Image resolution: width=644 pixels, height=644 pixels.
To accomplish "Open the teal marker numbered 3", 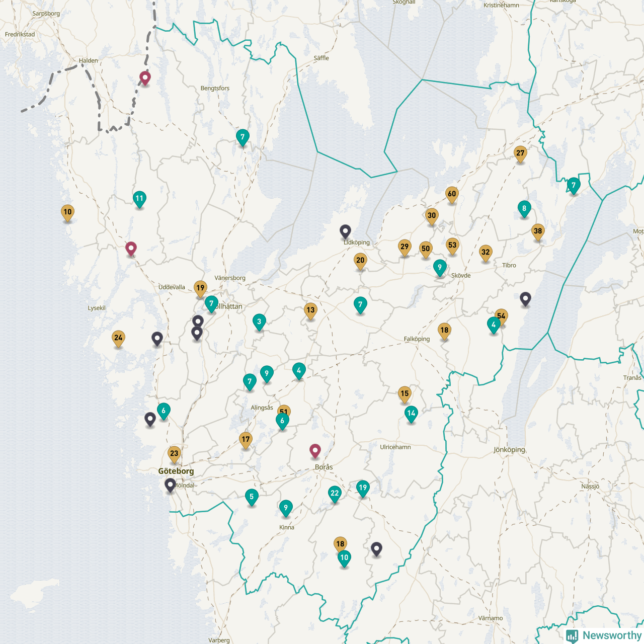I will 259,322.
